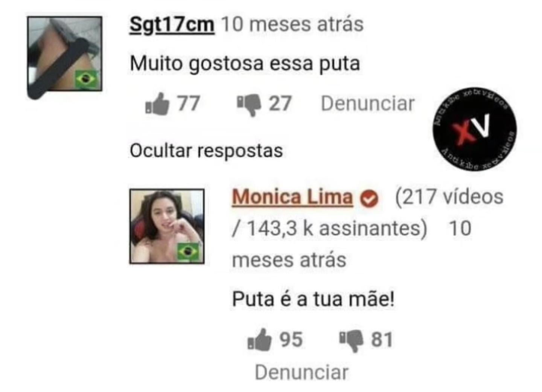
Task: Click Brazil flag on Monica Lima's avatar
Action: click(x=188, y=252)
